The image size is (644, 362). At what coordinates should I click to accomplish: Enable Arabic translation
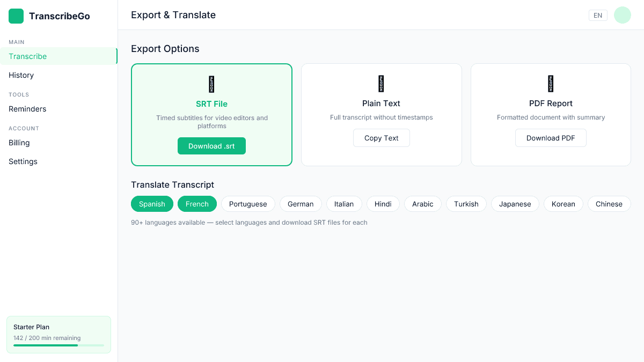422,204
